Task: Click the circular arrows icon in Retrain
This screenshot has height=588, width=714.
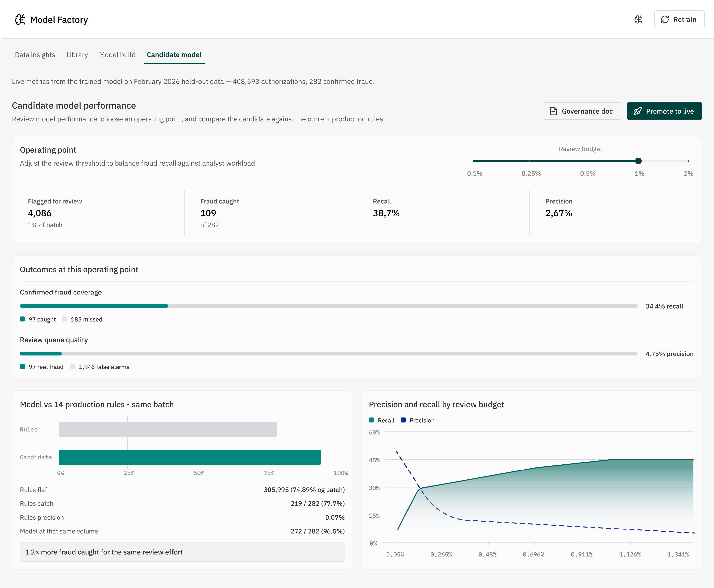Action: 665,20
